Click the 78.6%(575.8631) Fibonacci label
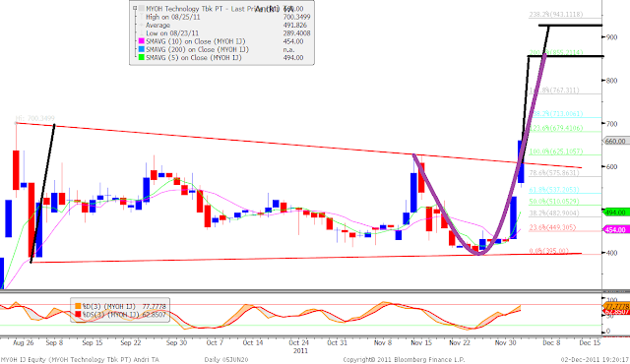 [x=554, y=172]
